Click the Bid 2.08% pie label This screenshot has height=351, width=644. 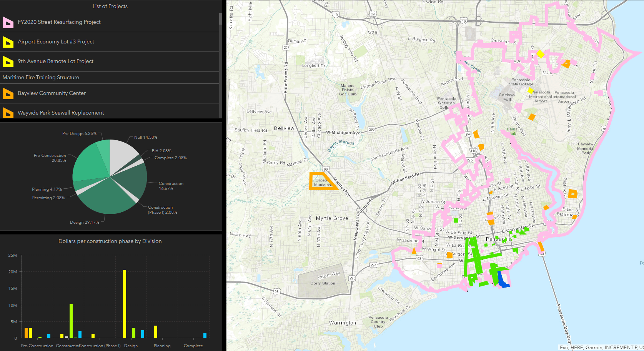161,151
